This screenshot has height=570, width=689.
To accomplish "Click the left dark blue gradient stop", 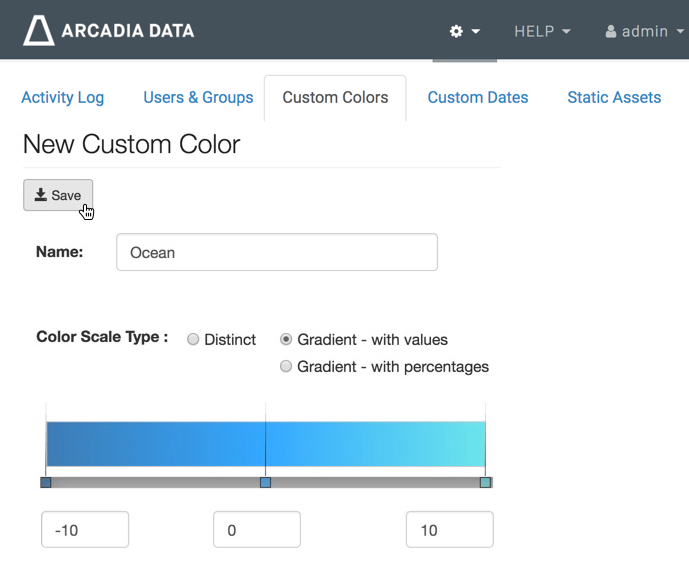I will (46, 483).
